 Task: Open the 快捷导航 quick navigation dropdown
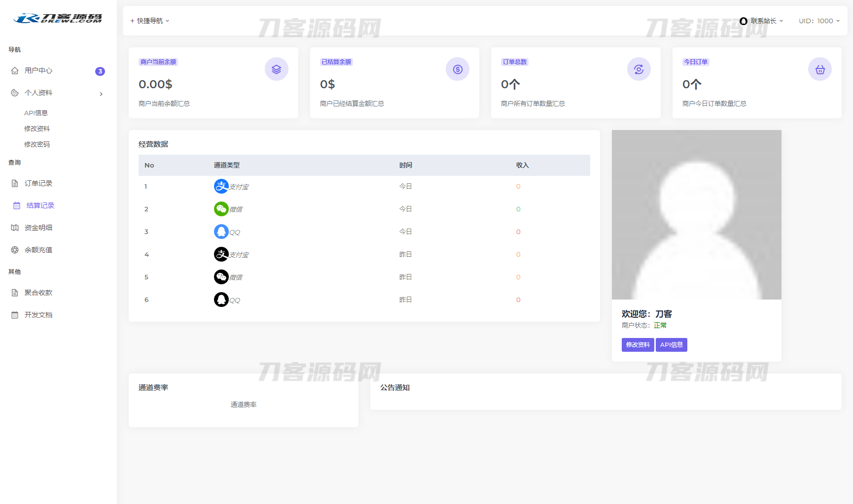[x=150, y=21]
